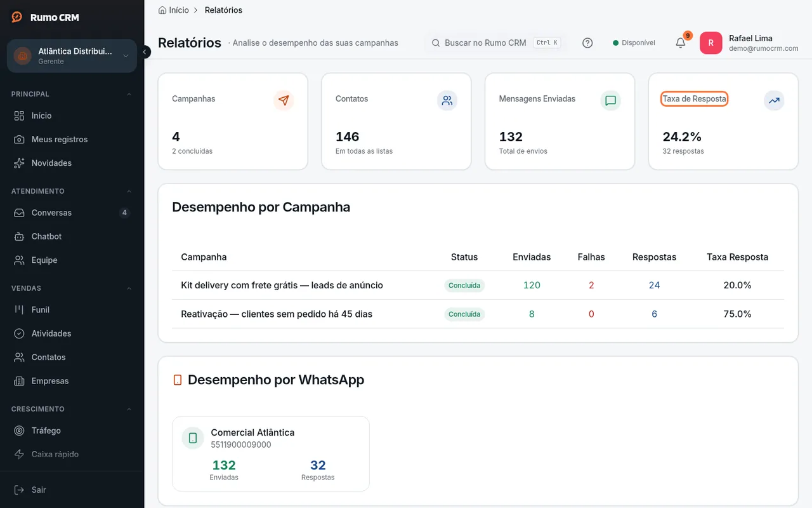Click the Taxa de Resposta card title
Viewport: 812px width, 508px height.
coord(694,99)
